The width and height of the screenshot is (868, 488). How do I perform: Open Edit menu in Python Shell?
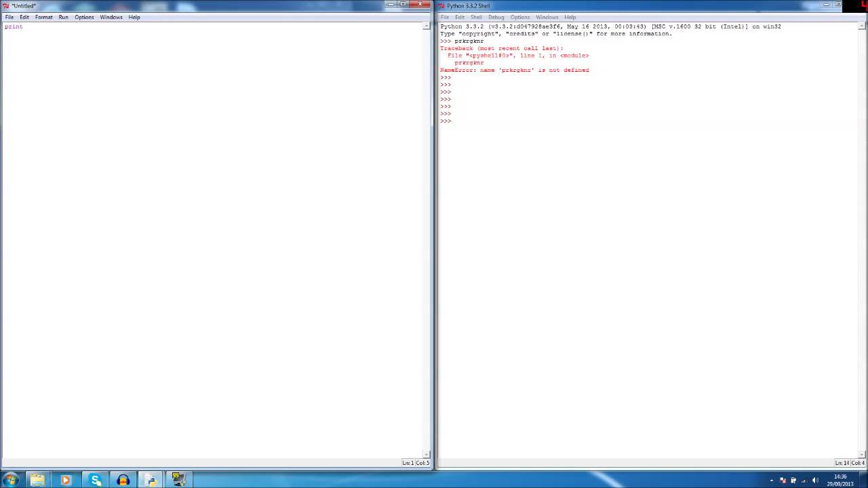[x=460, y=17]
